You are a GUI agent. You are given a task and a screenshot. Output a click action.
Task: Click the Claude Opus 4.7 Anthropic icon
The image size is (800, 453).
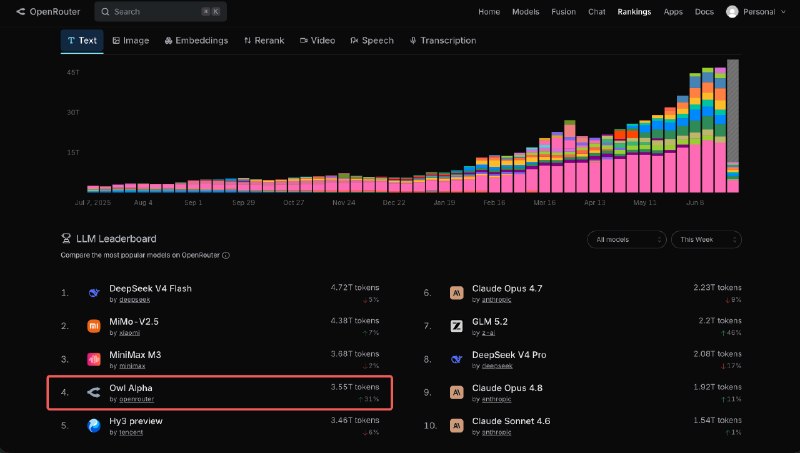coord(457,293)
